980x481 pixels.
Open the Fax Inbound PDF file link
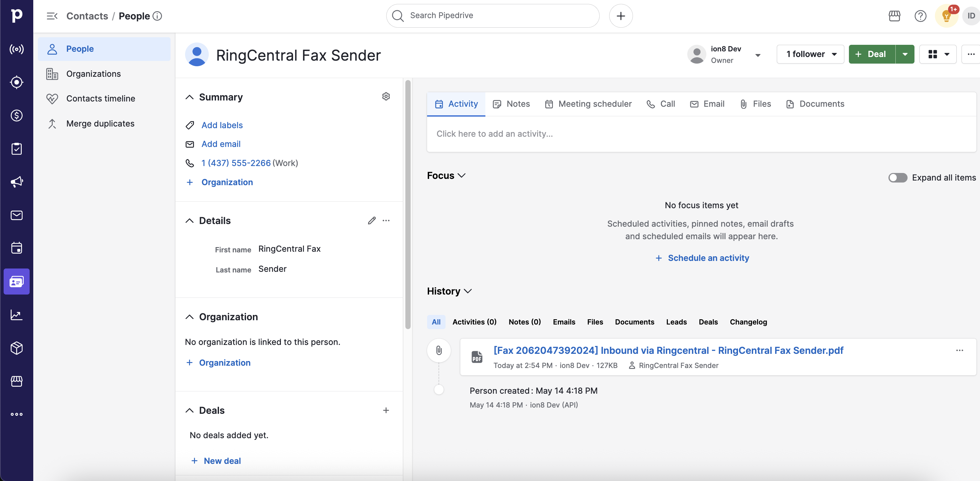click(668, 351)
